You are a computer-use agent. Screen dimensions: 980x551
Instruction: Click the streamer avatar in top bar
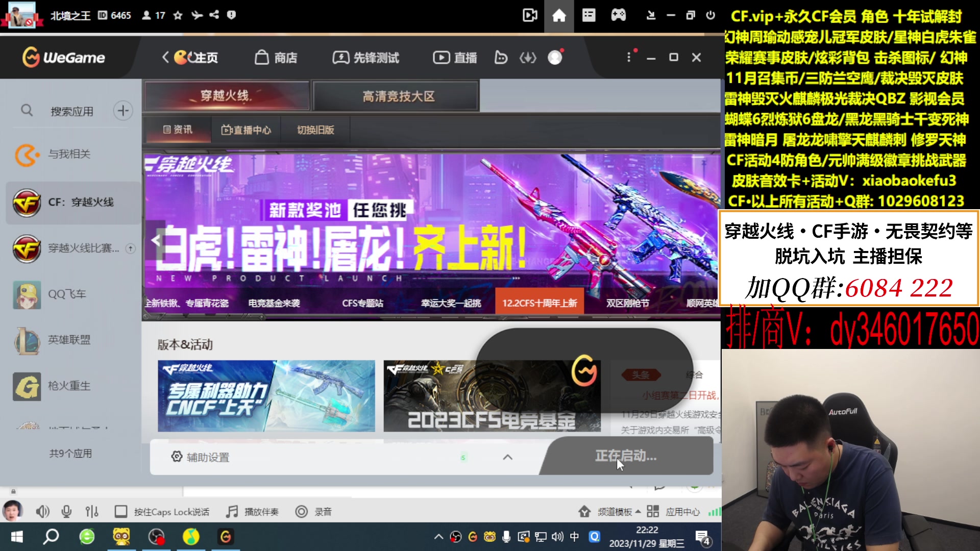pos(22,15)
